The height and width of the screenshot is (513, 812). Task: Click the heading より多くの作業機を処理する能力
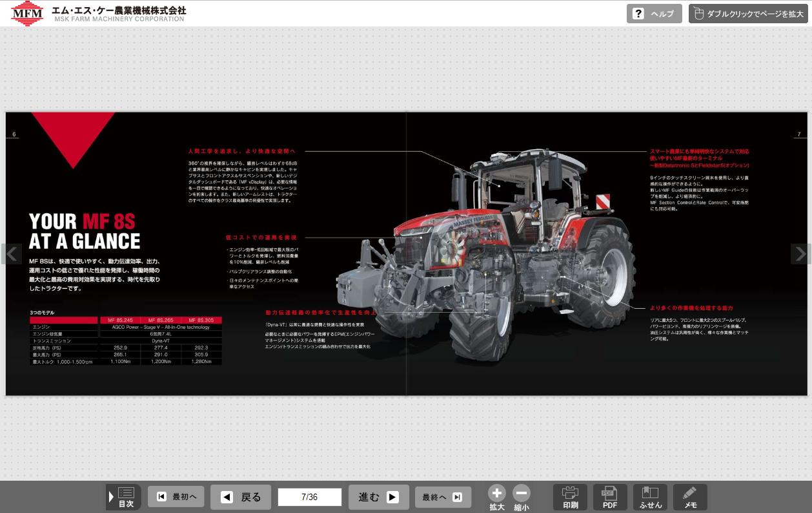691,308
